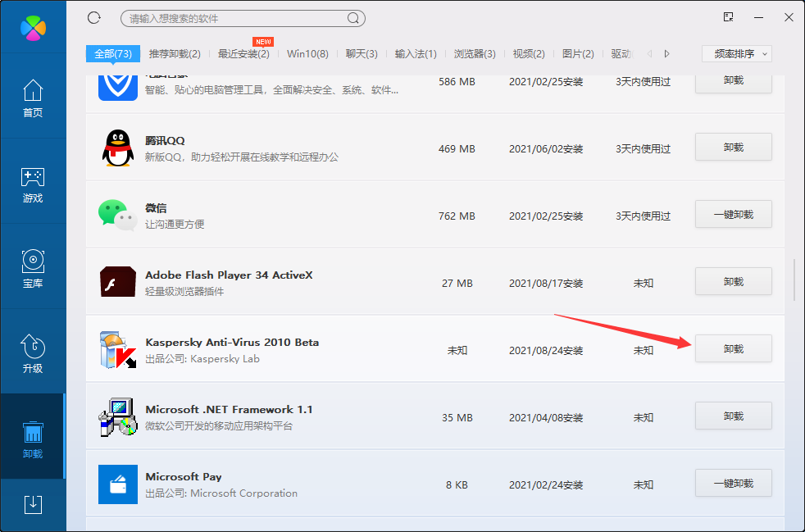This screenshot has width=805, height=532.
Task: Click Kaspersky Anti-Virus 2010 Beta title
Action: pyautogui.click(x=232, y=343)
